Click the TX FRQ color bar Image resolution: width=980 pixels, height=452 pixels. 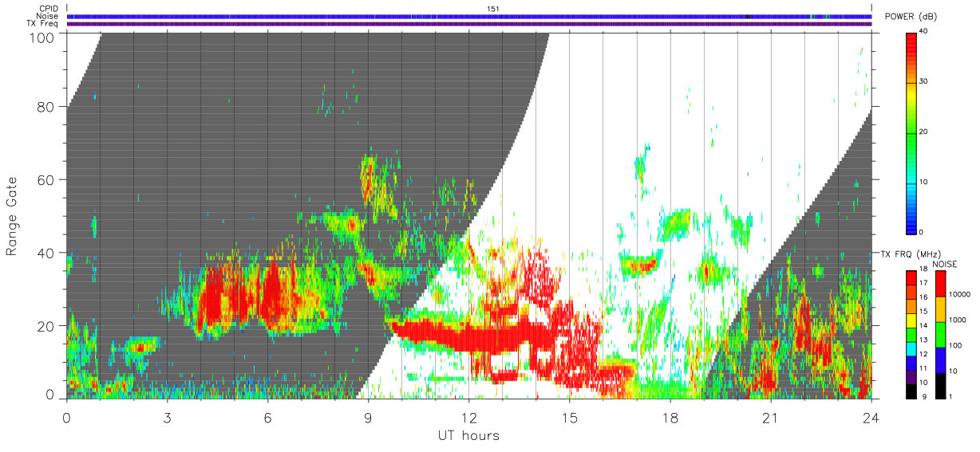click(x=911, y=334)
